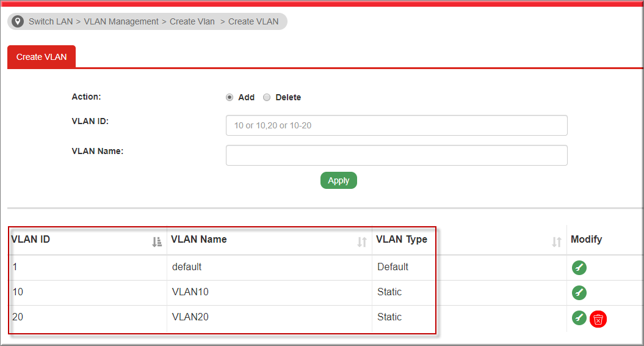
Task: Click the VLAN ID column header
Action: click(87, 240)
